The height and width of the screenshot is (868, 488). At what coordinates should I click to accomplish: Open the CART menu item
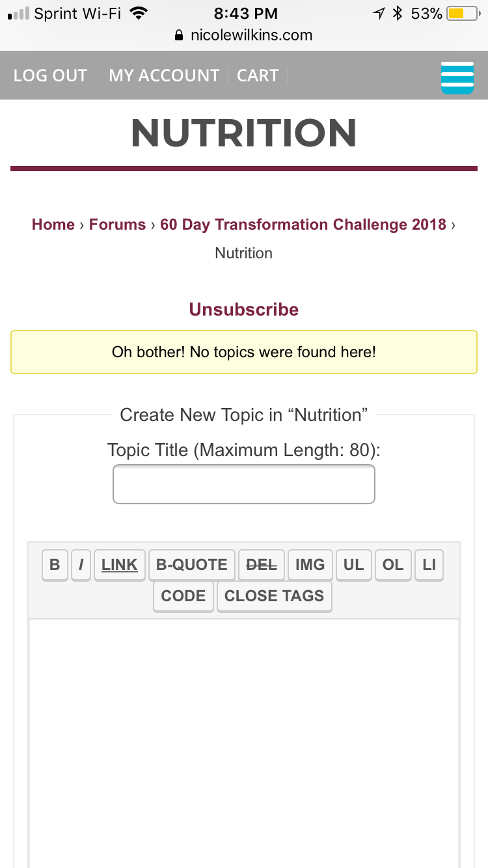pos(258,75)
